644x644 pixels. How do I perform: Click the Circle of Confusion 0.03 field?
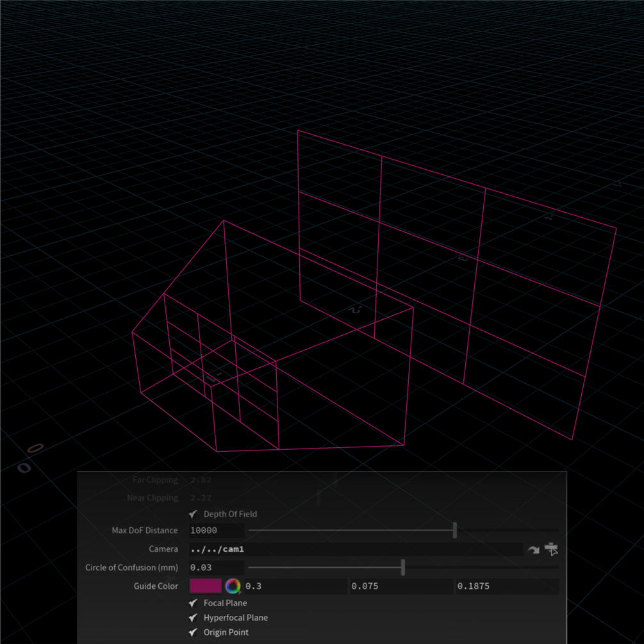(217, 567)
